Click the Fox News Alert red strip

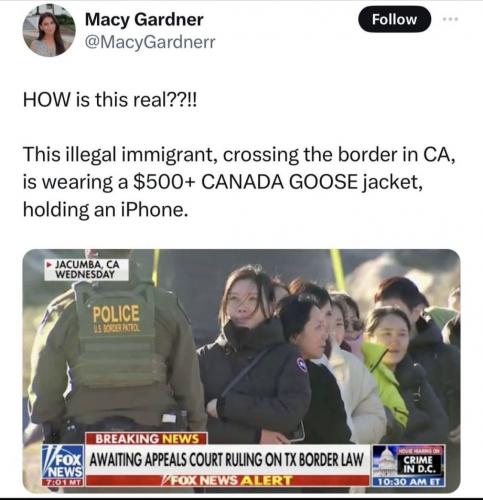228,481
